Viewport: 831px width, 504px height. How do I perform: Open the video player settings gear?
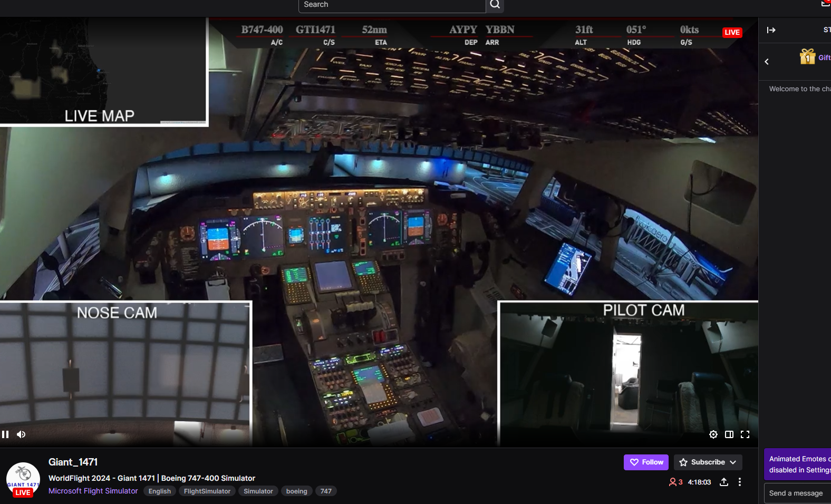coord(713,434)
